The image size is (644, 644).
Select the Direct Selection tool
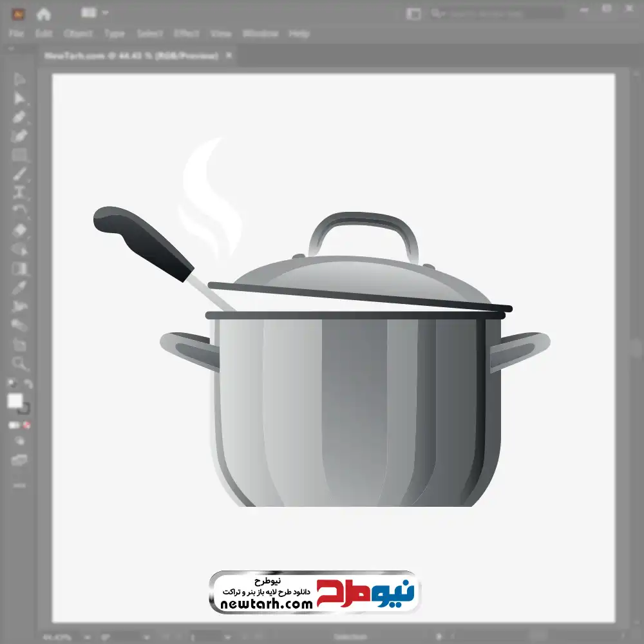pyautogui.click(x=19, y=99)
